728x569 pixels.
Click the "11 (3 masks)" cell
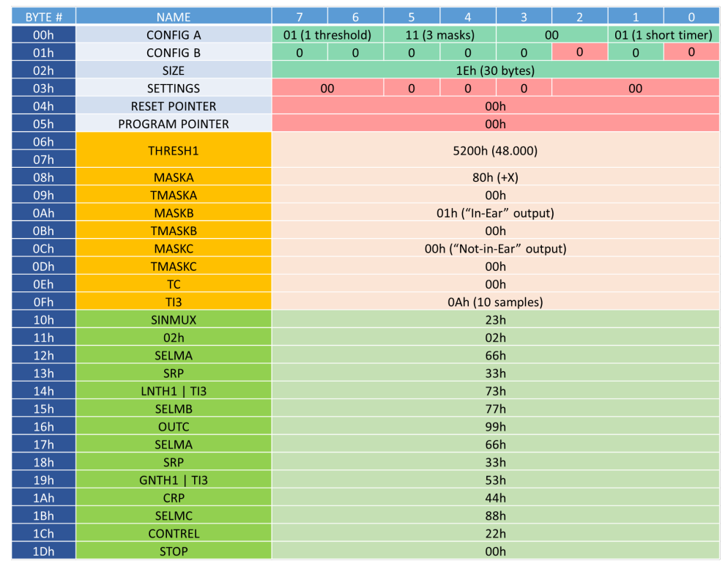[439, 35]
